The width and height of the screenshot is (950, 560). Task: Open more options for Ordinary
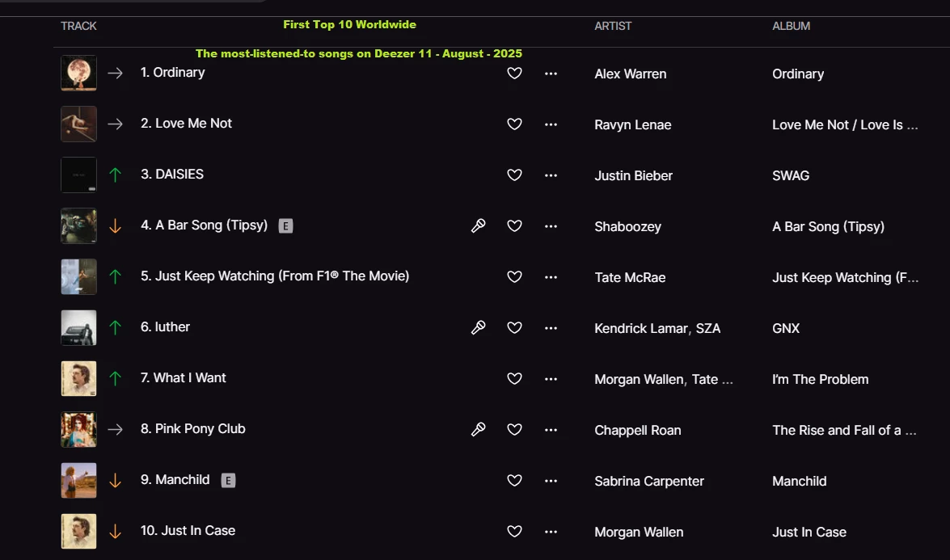[x=551, y=74]
